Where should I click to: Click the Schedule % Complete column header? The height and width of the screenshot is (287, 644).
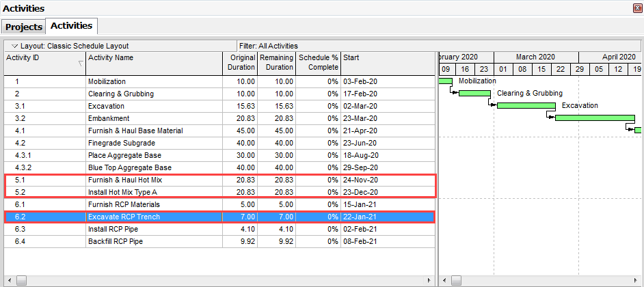tap(318, 63)
